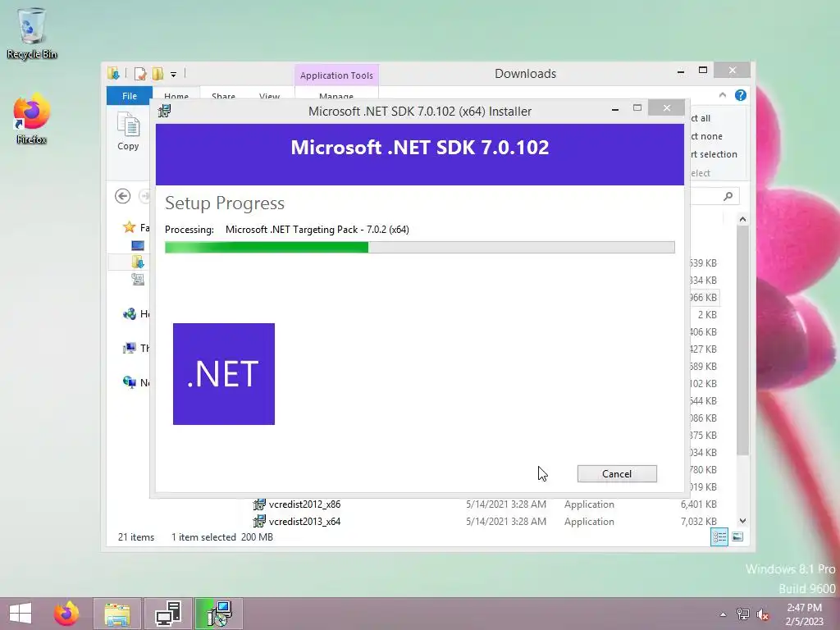Click the muted speaker tray icon

pyautogui.click(x=762, y=614)
